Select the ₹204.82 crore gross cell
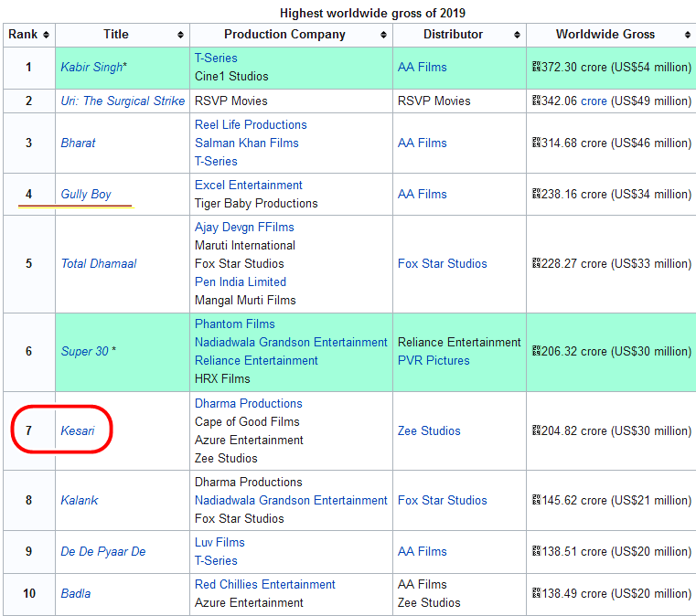This screenshot has width=696, height=616. (611, 430)
